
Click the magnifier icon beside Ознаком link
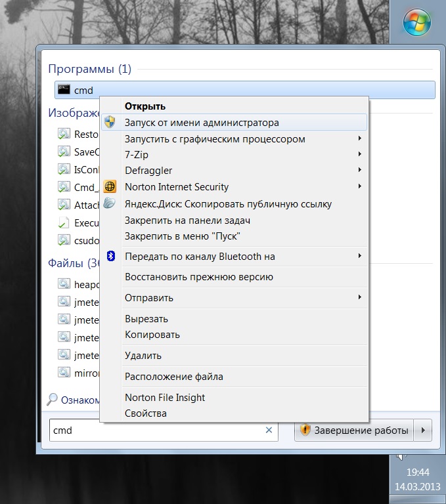point(52,399)
